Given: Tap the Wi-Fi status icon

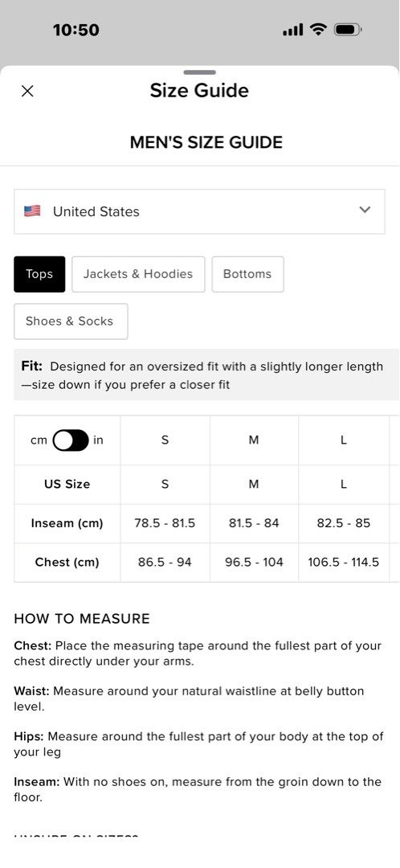Looking at the screenshot, I should pos(318,30).
